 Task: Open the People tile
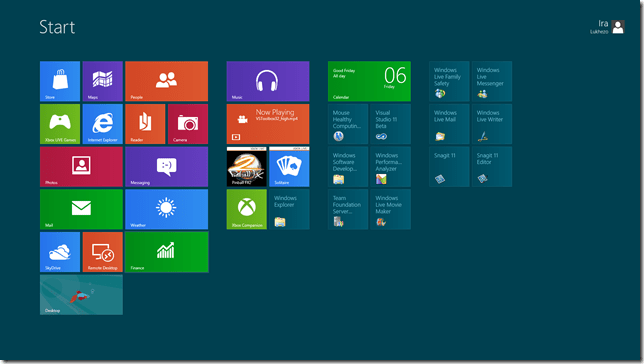(166, 81)
